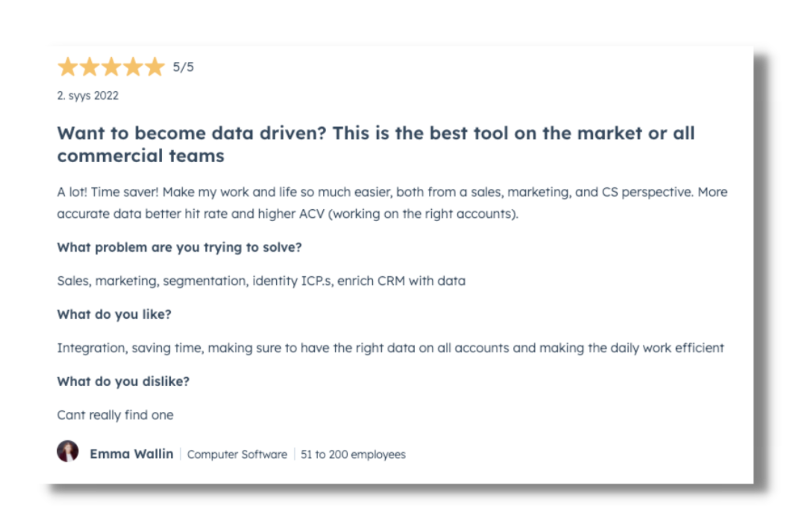Open the reviewer name 'Emma Wallin'
The width and height of the screenshot is (798, 532).
coord(131,454)
